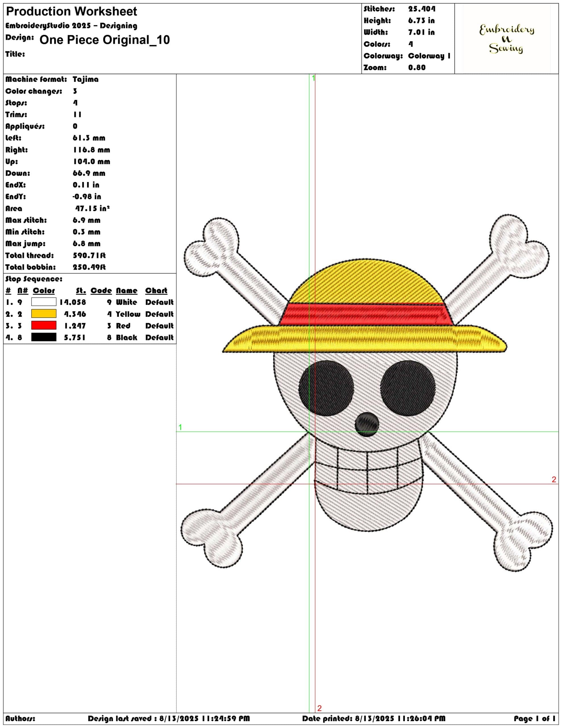The width and height of the screenshot is (562, 728).
Task: Click zoom value '0.80'
Action: pyautogui.click(x=417, y=68)
